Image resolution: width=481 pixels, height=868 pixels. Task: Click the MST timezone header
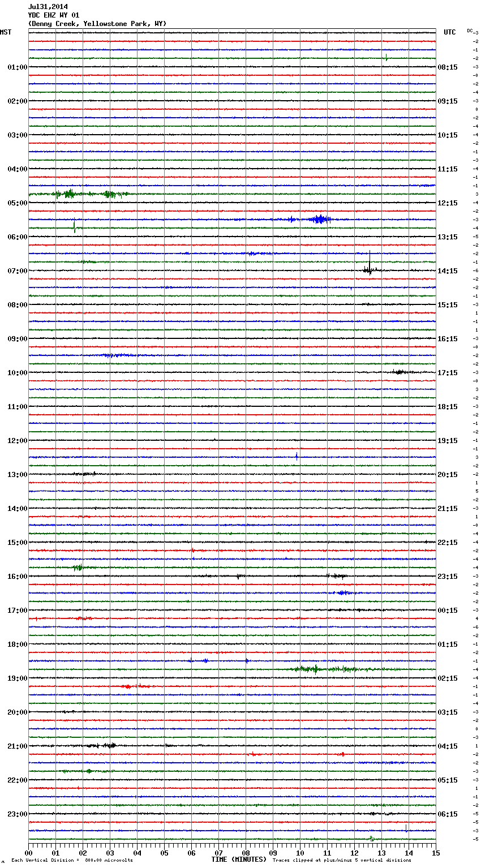pos(6,32)
